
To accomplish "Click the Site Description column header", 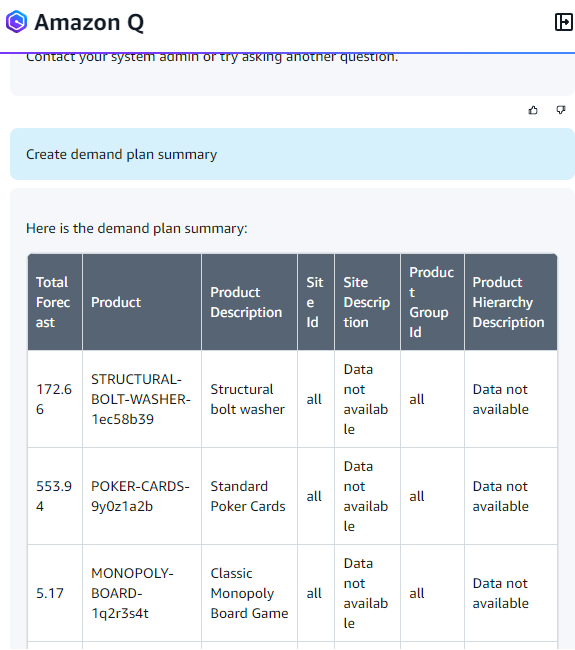I will (x=367, y=302).
